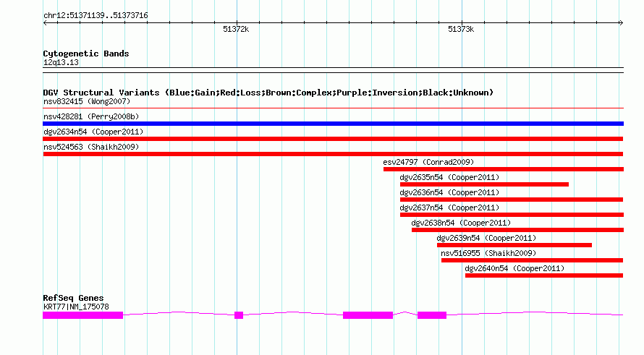The height and width of the screenshot is (355, 644).
Task: Select the DGV Structural Variants track title
Action: pyautogui.click(x=268, y=93)
